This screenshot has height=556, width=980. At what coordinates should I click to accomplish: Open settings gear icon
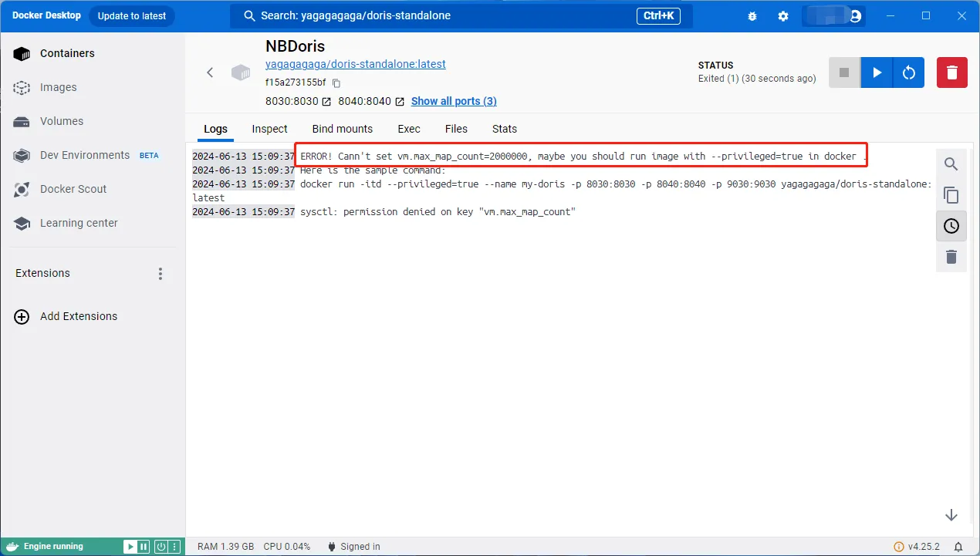click(x=783, y=16)
